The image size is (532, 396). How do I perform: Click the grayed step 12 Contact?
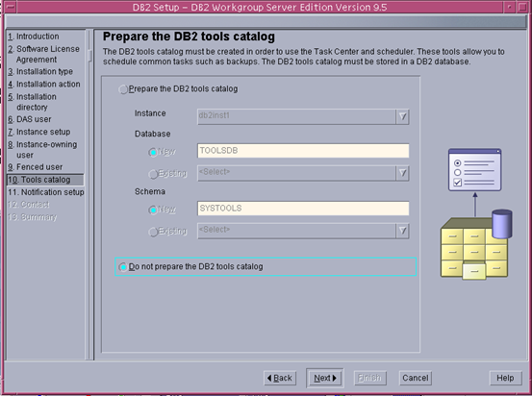click(29, 205)
